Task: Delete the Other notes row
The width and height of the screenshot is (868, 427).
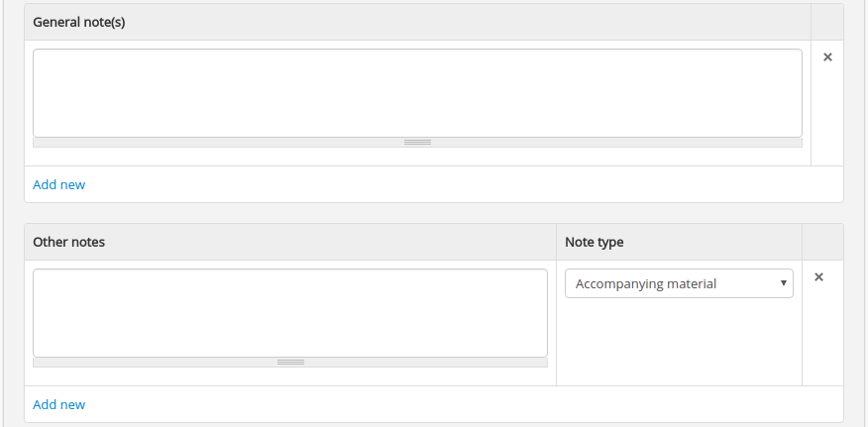Action: (x=818, y=277)
